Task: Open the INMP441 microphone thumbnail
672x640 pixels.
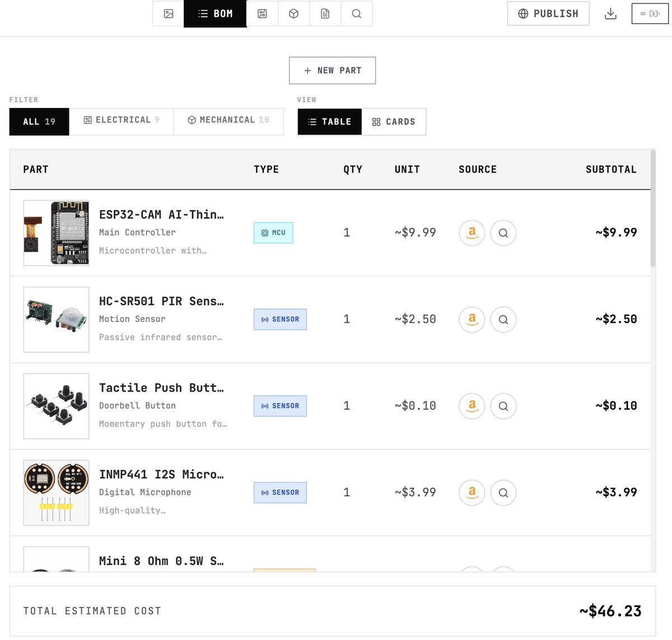Action: pos(56,493)
